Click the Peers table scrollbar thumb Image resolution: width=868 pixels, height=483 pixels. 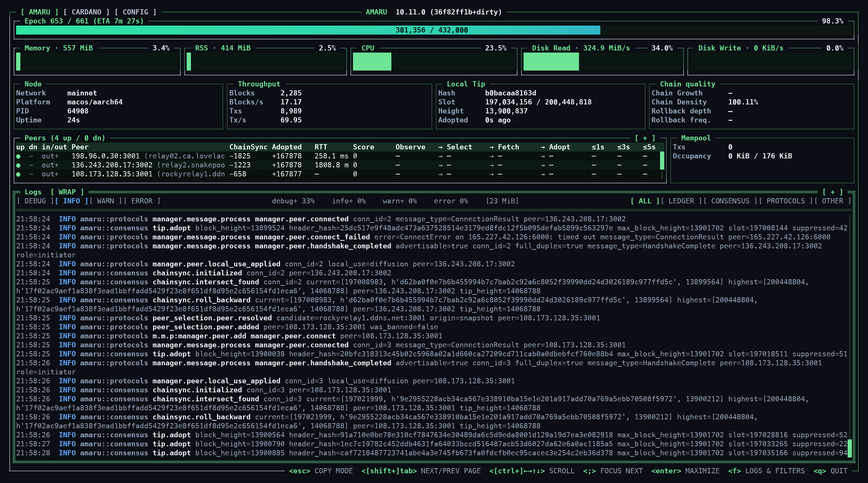[x=662, y=160]
